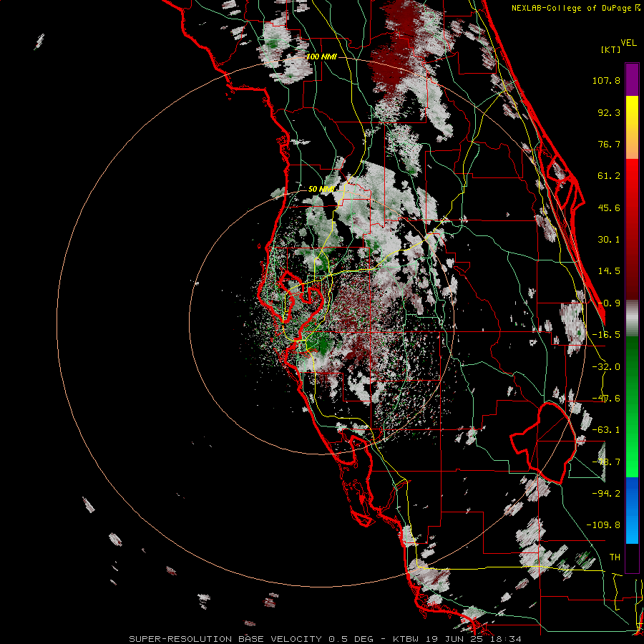Select the -63.1 legend value
Screen dimensions: 644x644
606,430
